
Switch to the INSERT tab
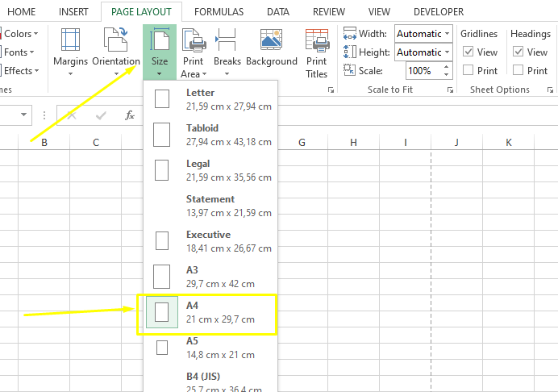[x=73, y=12]
